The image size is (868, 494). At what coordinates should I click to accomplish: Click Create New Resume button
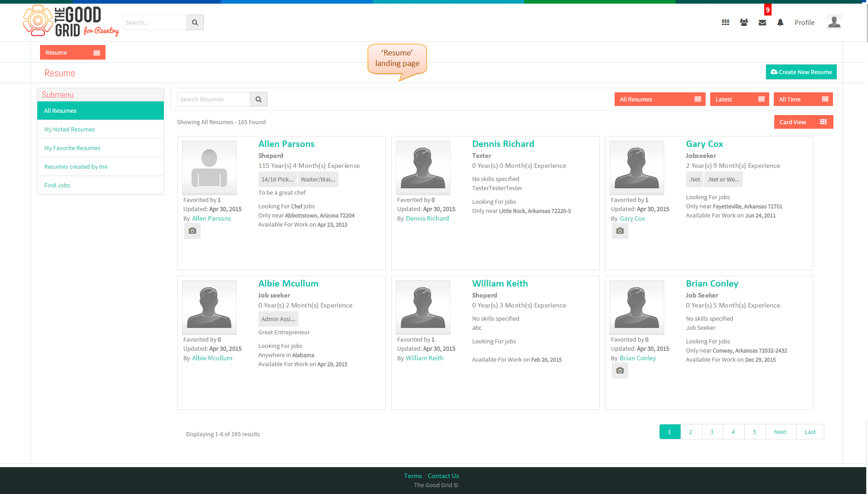tap(801, 72)
